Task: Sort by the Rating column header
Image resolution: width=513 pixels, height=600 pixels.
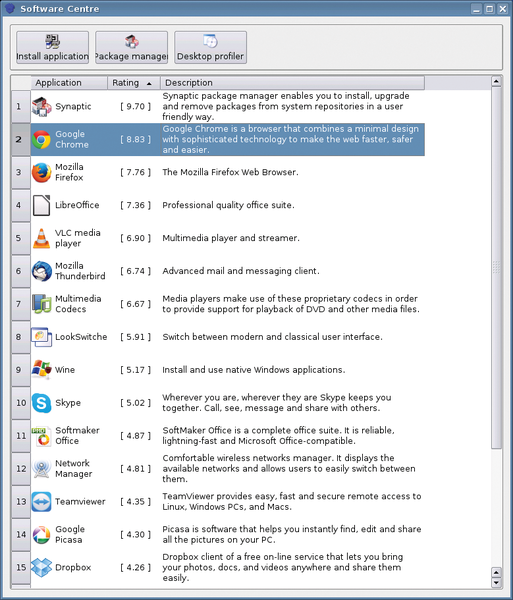Action: pos(134,83)
